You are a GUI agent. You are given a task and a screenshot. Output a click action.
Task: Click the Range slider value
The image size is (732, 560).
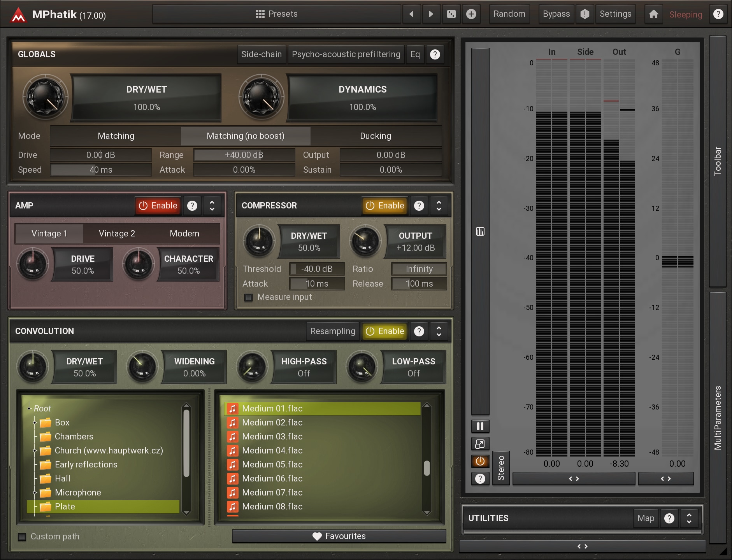click(244, 155)
